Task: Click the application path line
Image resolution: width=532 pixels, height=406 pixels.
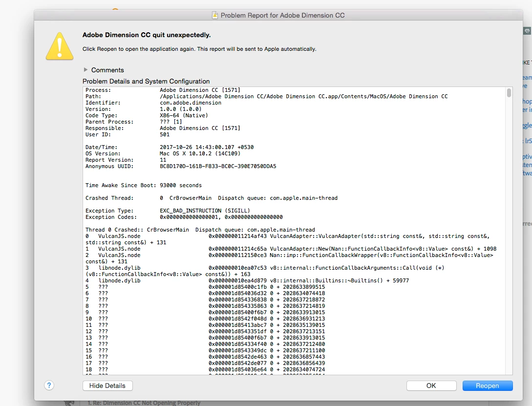Action: pyautogui.click(x=304, y=96)
